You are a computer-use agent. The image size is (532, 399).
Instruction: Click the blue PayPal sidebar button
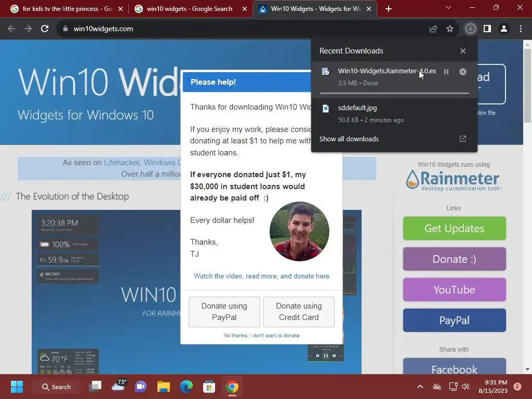click(454, 320)
